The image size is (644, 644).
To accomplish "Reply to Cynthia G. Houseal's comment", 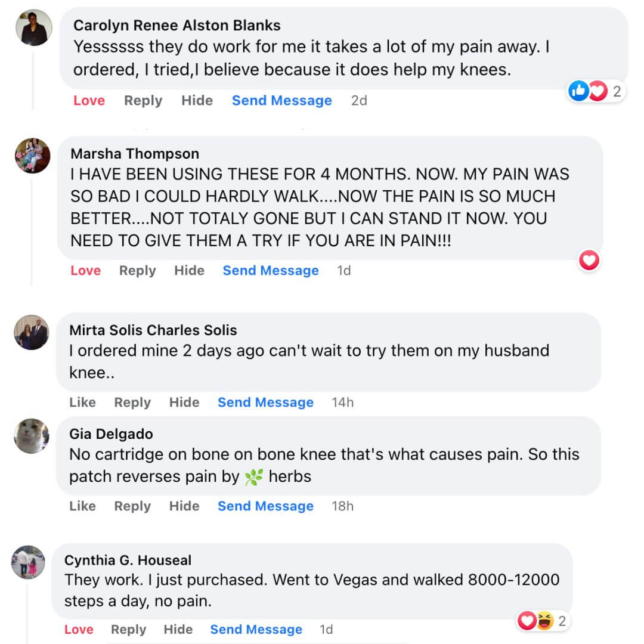I will click(128, 630).
